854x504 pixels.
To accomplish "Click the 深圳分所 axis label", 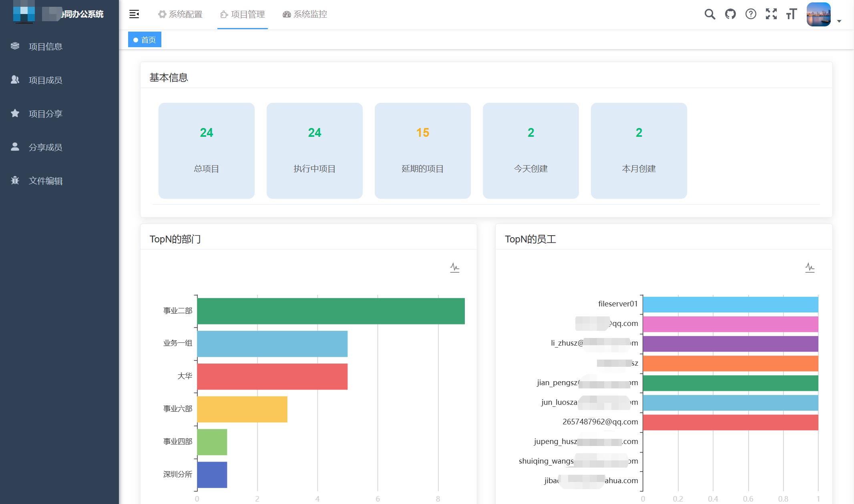I will coord(178,474).
